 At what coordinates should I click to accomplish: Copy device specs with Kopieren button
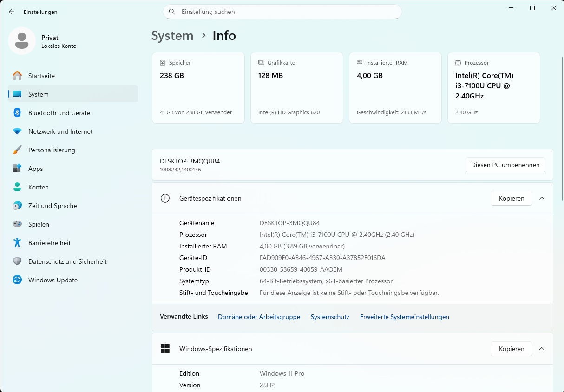[x=512, y=198]
